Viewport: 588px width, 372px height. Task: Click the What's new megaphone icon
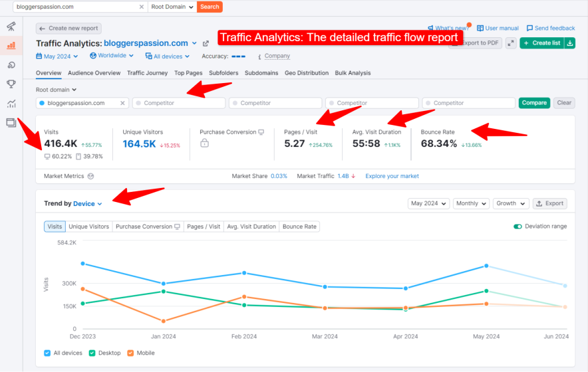tap(430, 28)
